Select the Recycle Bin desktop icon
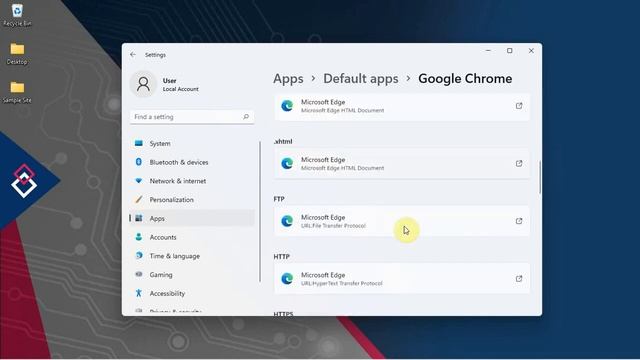This screenshot has height=360, width=640. (x=17, y=15)
